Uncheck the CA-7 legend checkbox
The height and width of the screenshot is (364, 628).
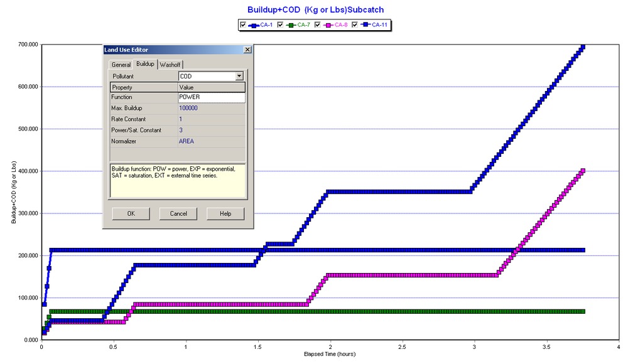(x=280, y=24)
